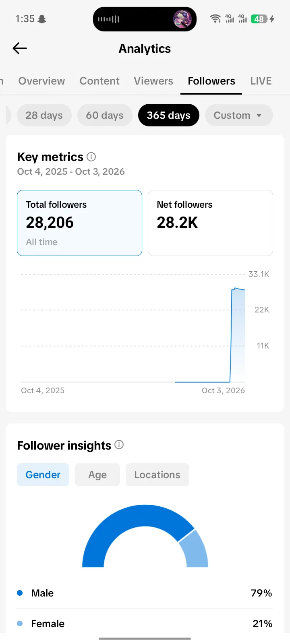Switch to the LIVE tab
Screen dimensions: 290x644
pyautogui.click(x=261, y=81)
